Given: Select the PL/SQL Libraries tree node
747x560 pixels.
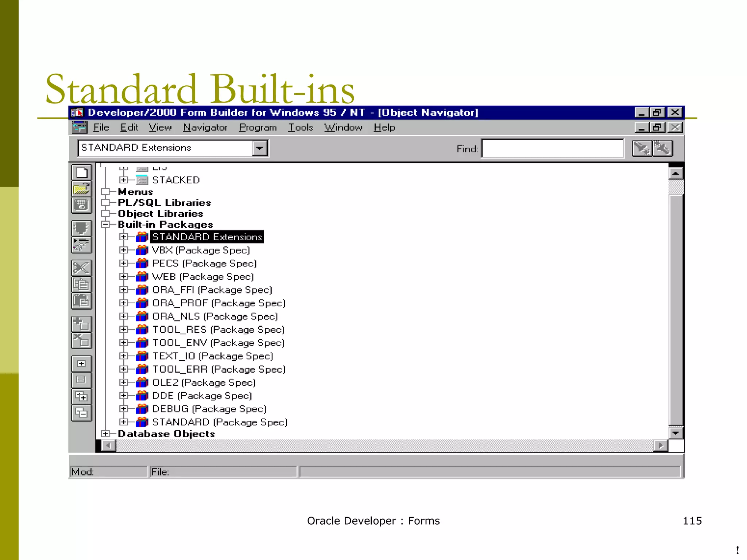Looking at the screenshot, I should point(165,203).
